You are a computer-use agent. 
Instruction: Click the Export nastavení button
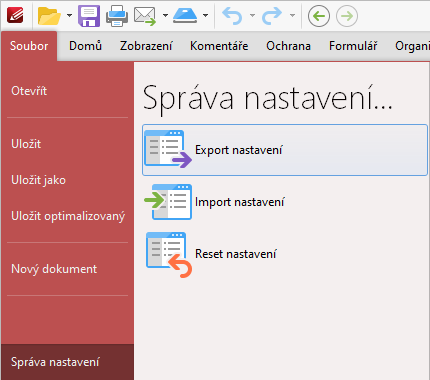[x=285, y=150]
